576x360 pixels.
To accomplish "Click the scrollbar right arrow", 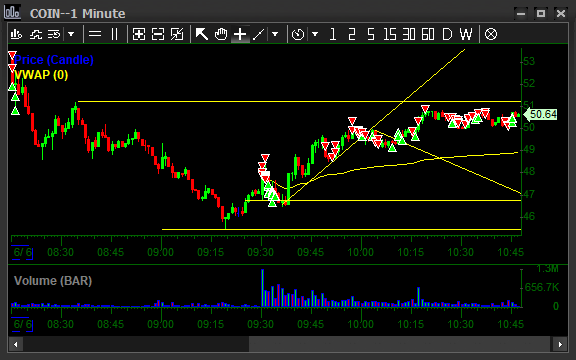I will (x=560, y=345).
